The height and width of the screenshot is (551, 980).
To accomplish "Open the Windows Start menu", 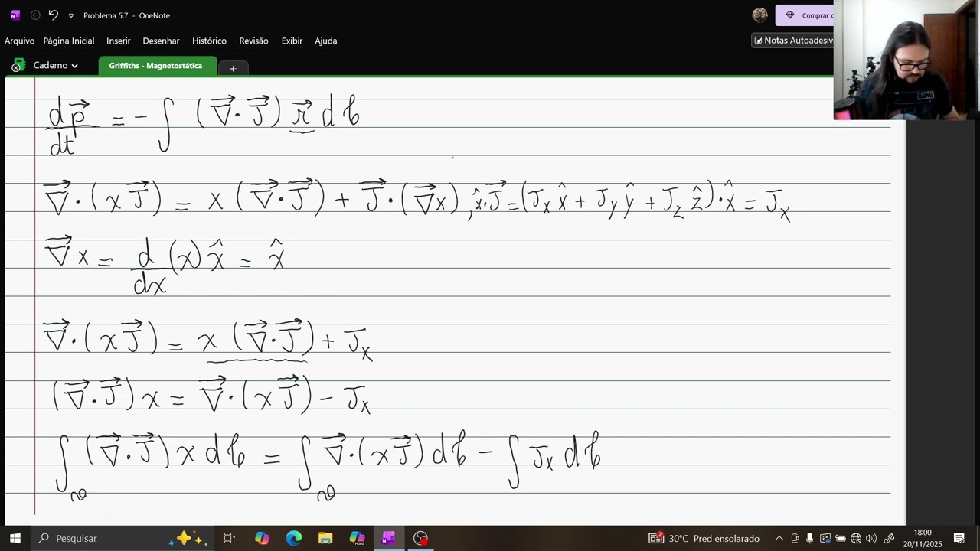I will (x=15, y=538).
